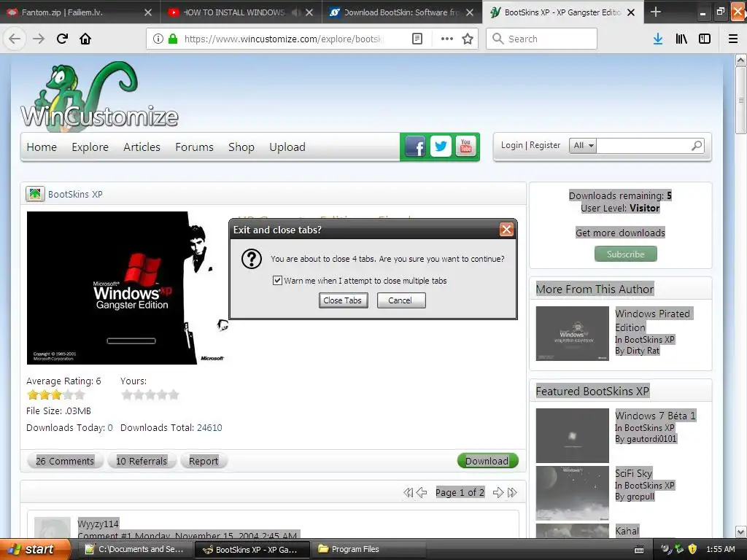Click the browser Forward arrow
Screen dimensions: 747x560
coord(39,39)
